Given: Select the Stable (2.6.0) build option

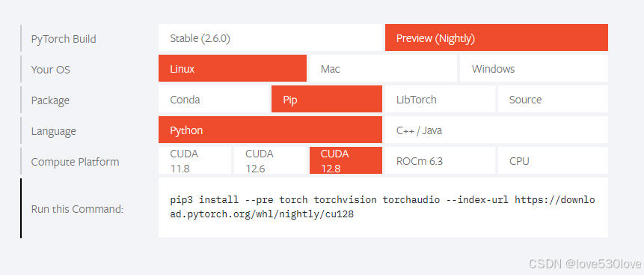Looking at the screenshot, I should coord(270,37).
